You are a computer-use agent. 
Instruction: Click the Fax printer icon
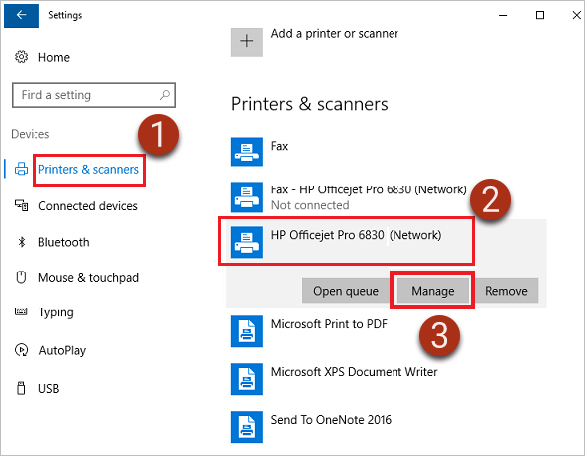(247, 152)
